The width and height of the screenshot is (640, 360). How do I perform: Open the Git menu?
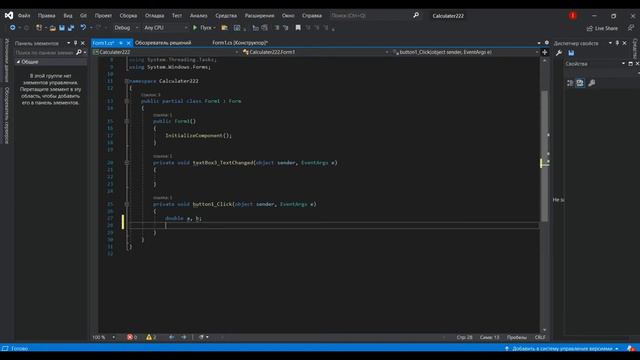tap(83, 16)
